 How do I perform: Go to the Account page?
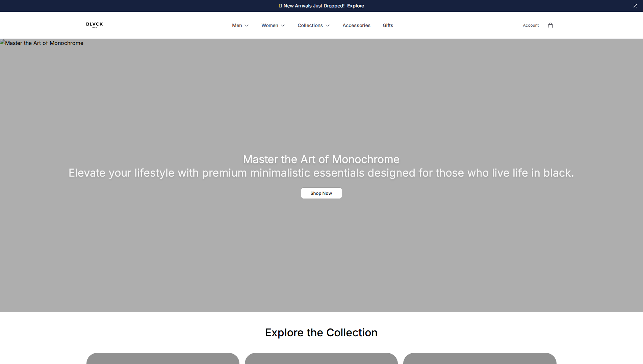coord(531,25)
